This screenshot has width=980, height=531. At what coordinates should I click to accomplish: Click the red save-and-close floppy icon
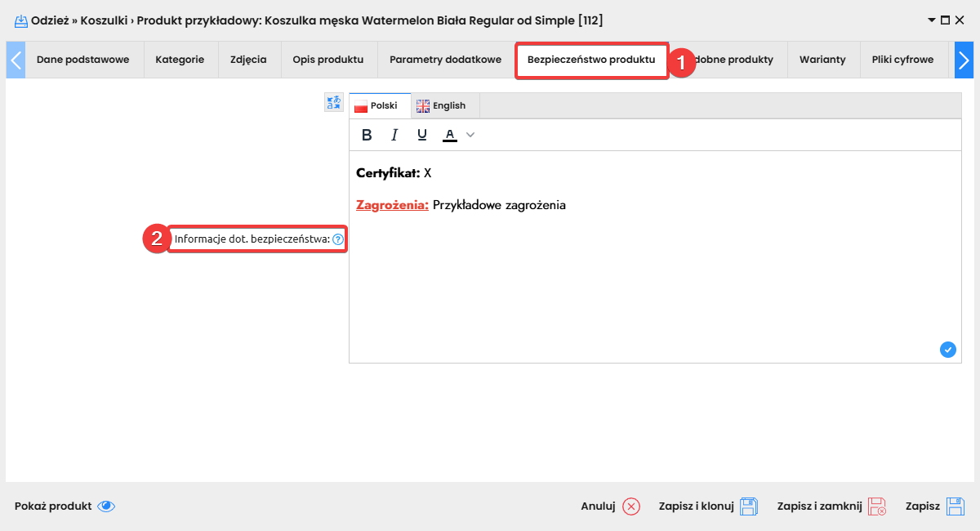click(x=877, y=506)
